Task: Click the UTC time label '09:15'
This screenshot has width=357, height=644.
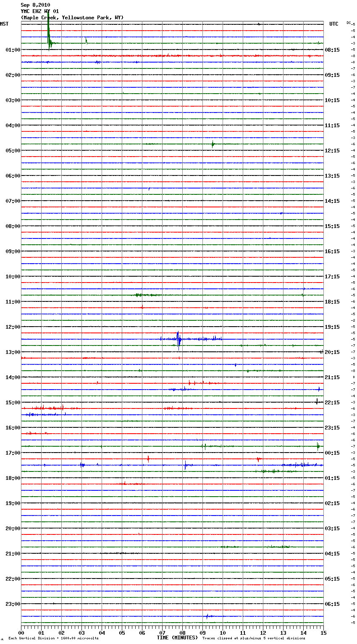Action: 332,75
